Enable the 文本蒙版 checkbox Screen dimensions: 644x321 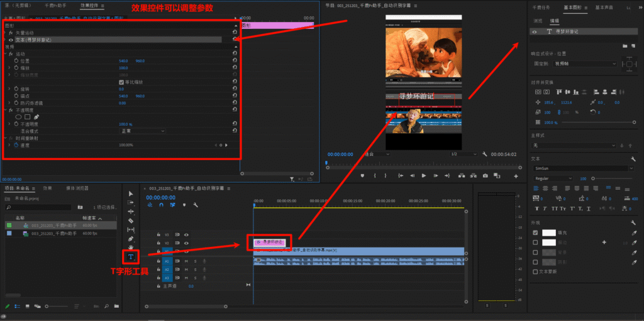(x=535, y=272)
